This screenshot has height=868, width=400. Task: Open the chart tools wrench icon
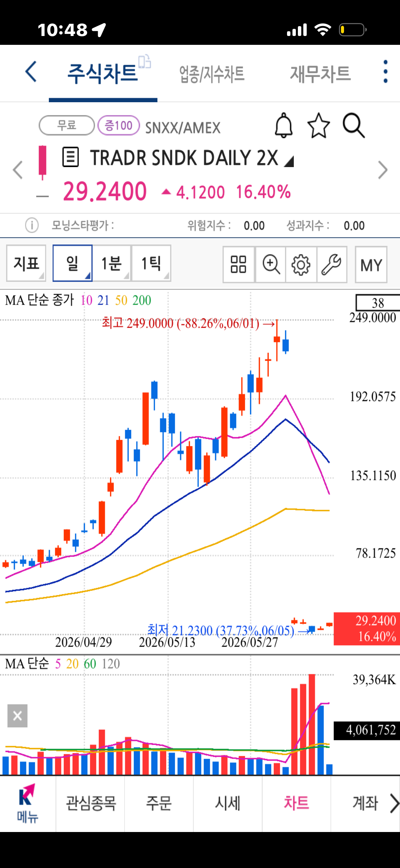[331, 265]
